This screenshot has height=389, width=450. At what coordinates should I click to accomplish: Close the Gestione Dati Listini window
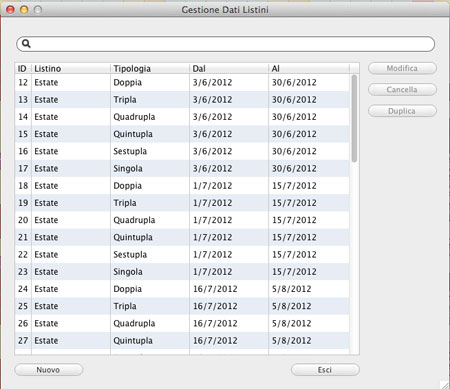[x=10, y=10]
